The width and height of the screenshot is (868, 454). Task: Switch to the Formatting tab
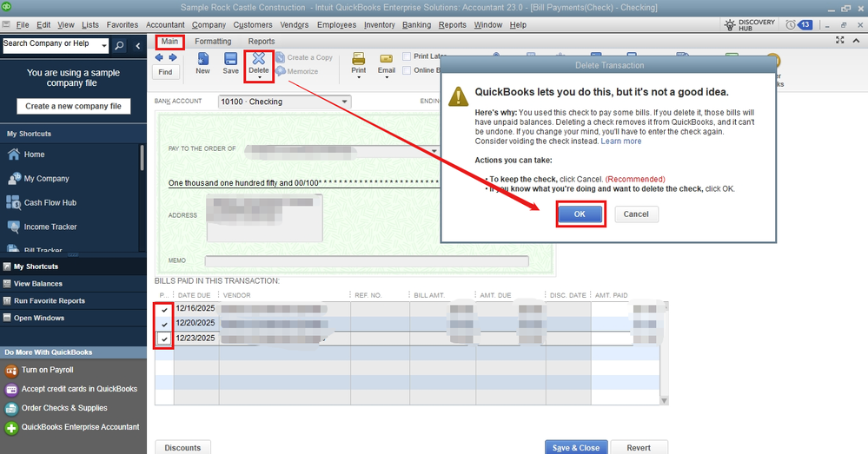(x=213, y=42)
